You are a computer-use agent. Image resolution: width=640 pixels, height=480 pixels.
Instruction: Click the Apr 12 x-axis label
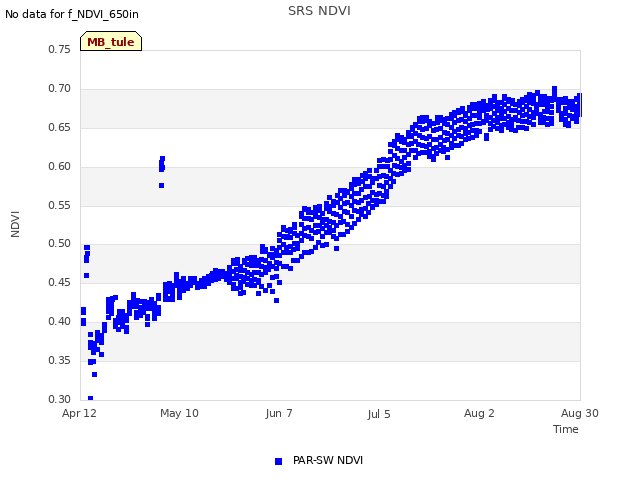pos(79,413)
